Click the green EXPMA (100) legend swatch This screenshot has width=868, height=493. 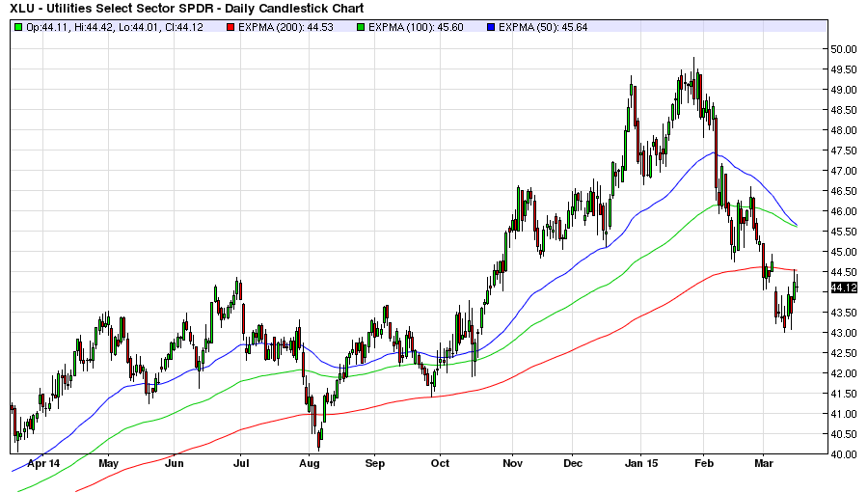pos(361,27)
